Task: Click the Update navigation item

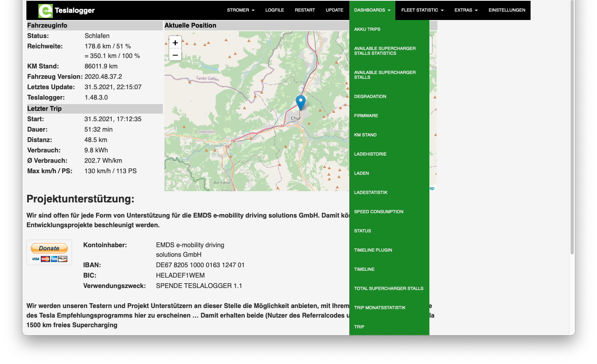Action: [x=334, y=10]
